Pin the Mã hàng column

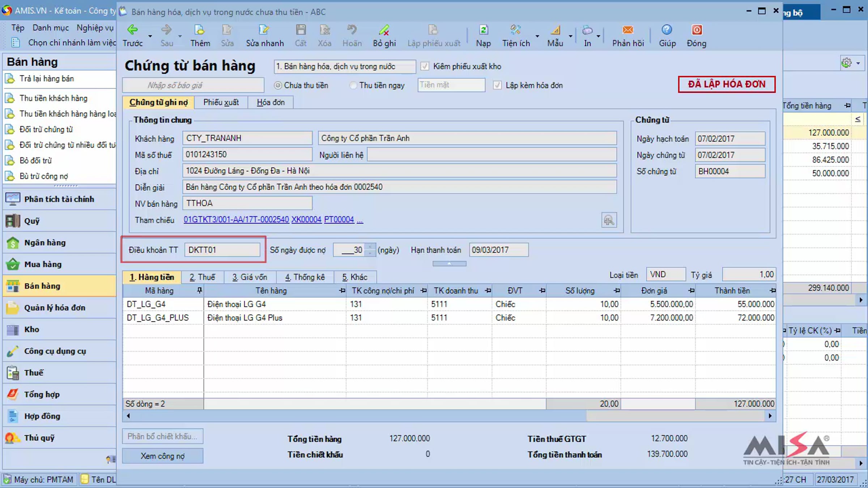coord(199,291)
